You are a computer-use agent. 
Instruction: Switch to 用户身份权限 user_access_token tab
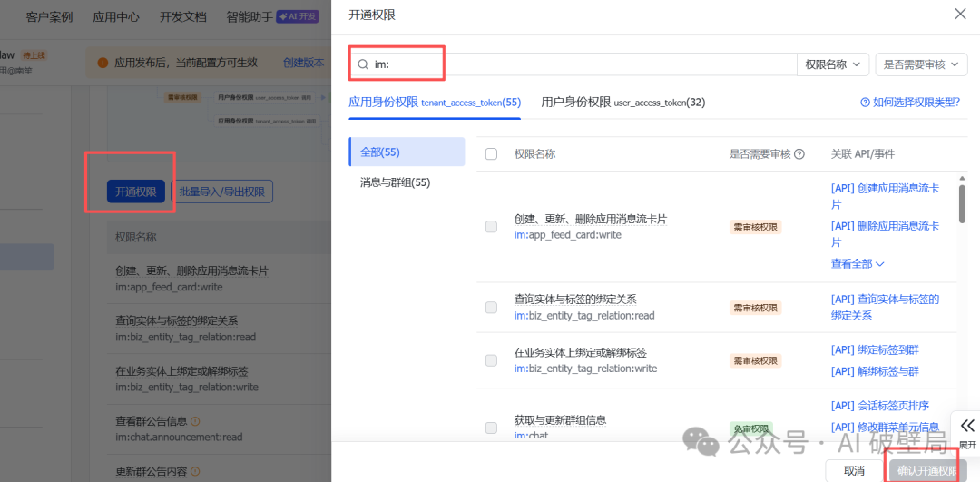click(x=623, y=103)
